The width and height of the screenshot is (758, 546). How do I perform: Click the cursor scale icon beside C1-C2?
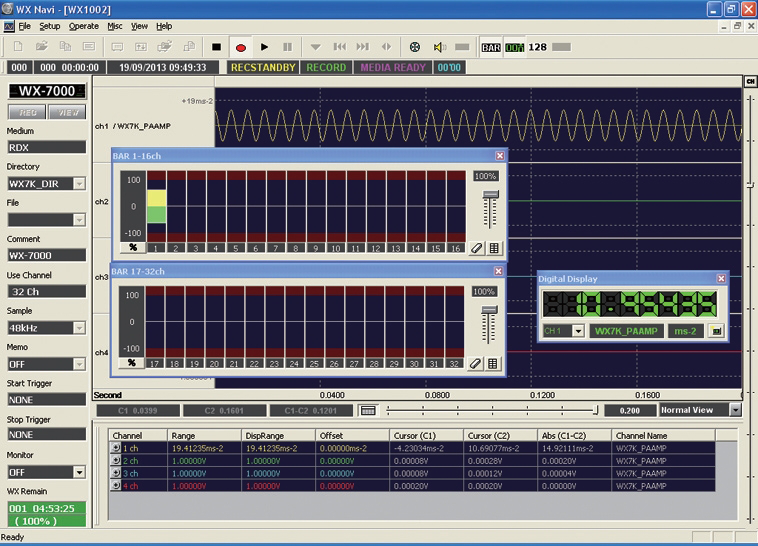pos(368,410)
